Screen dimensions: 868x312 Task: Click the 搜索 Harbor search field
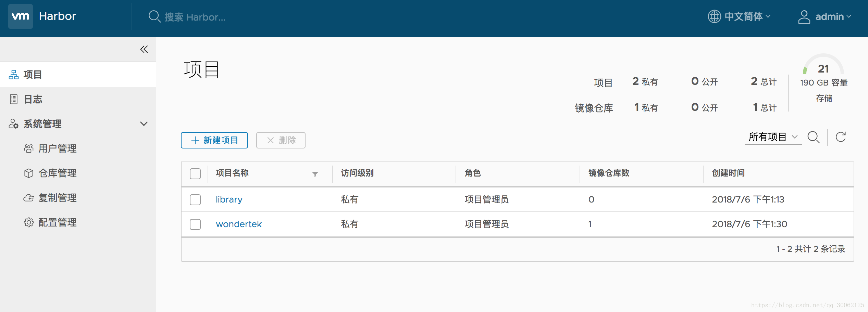[195, 17]
